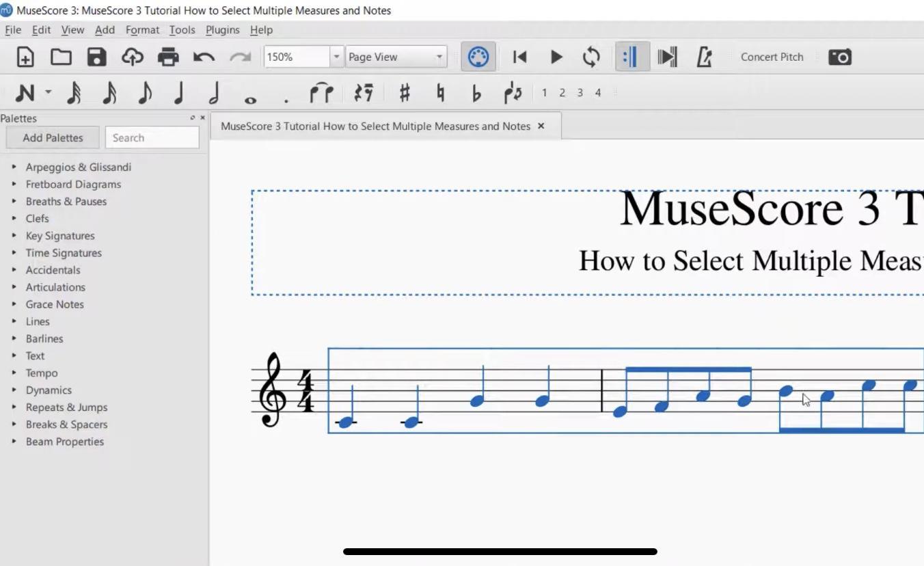
Task: Open the View menu
Action: (72, 29)
